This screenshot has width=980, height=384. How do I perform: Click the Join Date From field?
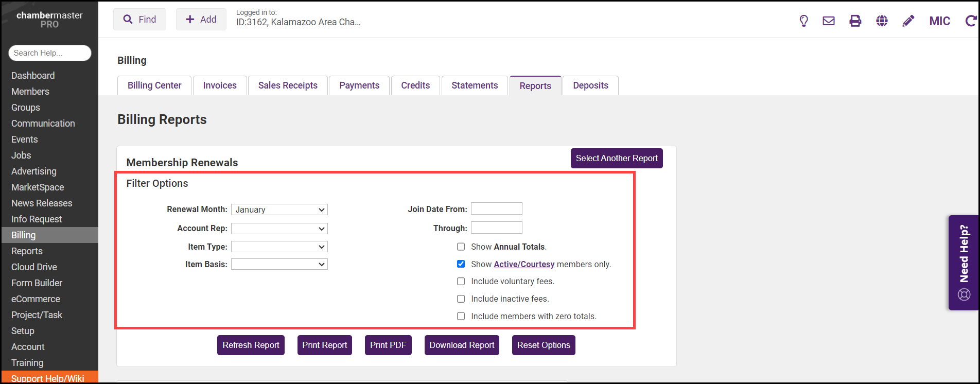[496, 208]
